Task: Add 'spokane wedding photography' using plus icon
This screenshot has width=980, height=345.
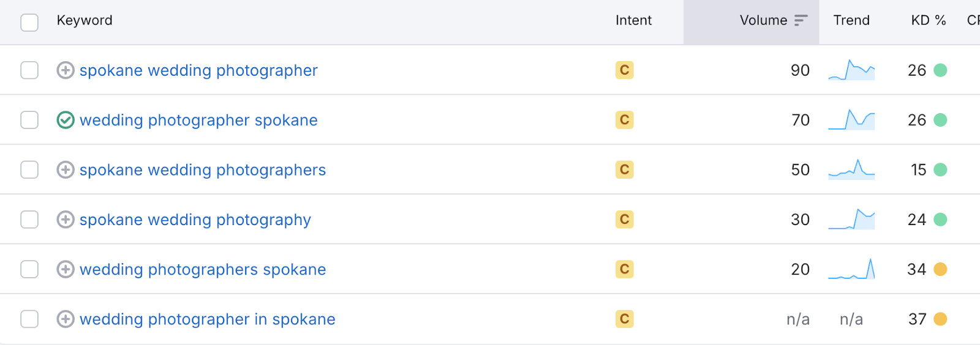Action: (x=66, y=220)
